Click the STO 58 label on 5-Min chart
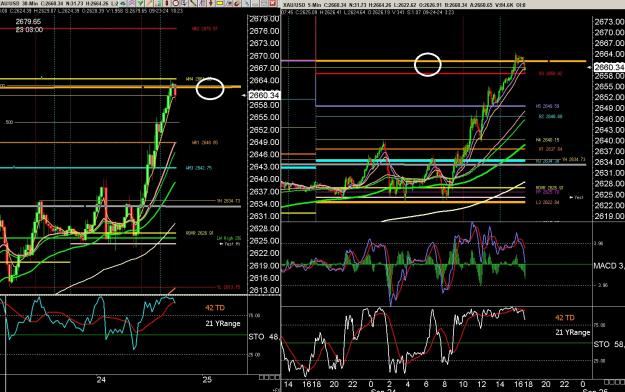625x392 pixels. point(609,344)
